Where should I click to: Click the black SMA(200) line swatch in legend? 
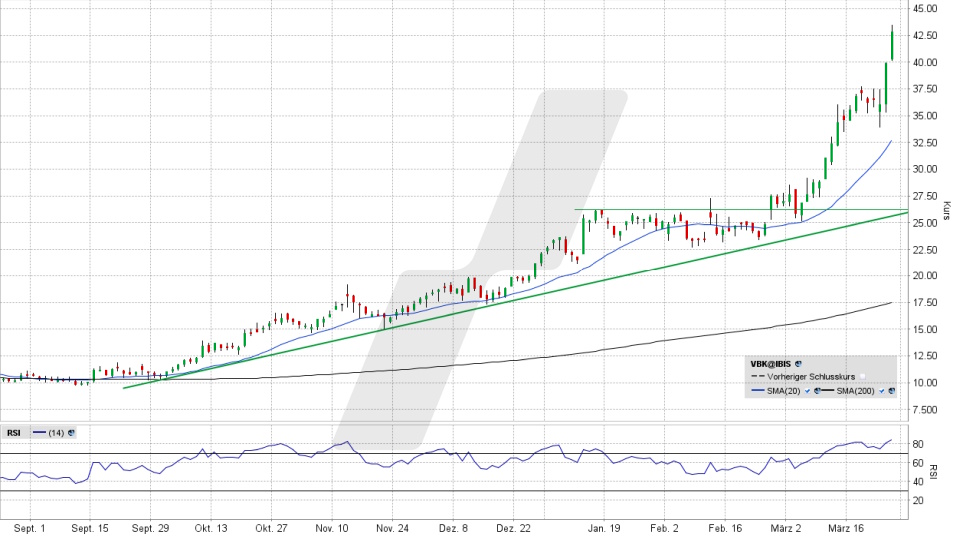click(829, 391)
